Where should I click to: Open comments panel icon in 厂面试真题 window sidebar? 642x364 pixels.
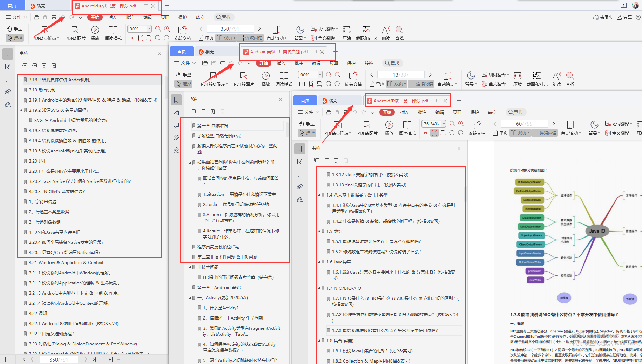176,125
